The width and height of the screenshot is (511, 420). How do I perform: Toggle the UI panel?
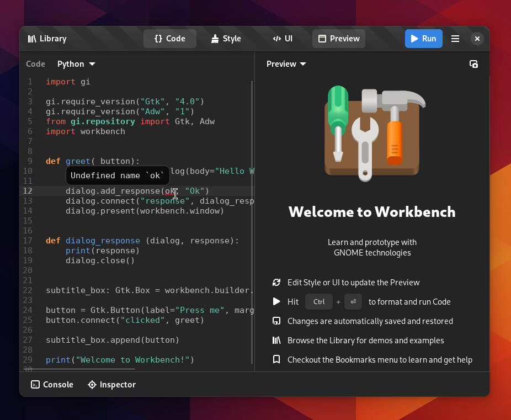(x=283, y=39)
